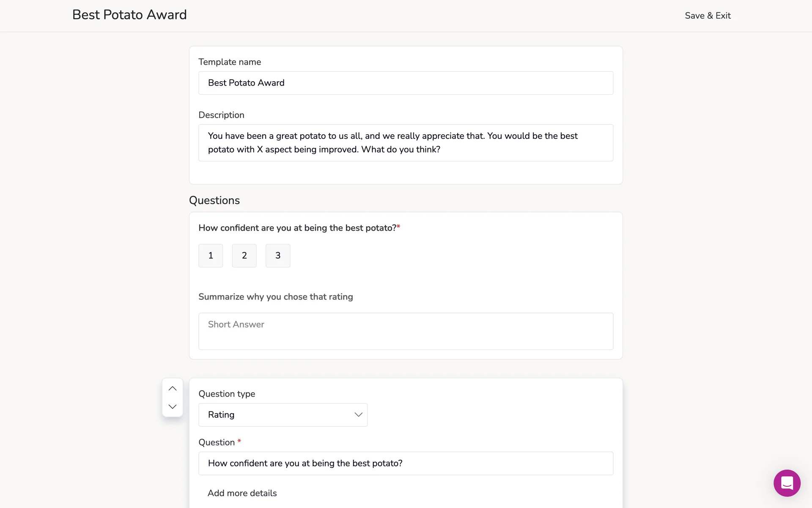Open the Rating question type dropdown
This screenshot has height=508, width=812.
(x=283, y=415)
